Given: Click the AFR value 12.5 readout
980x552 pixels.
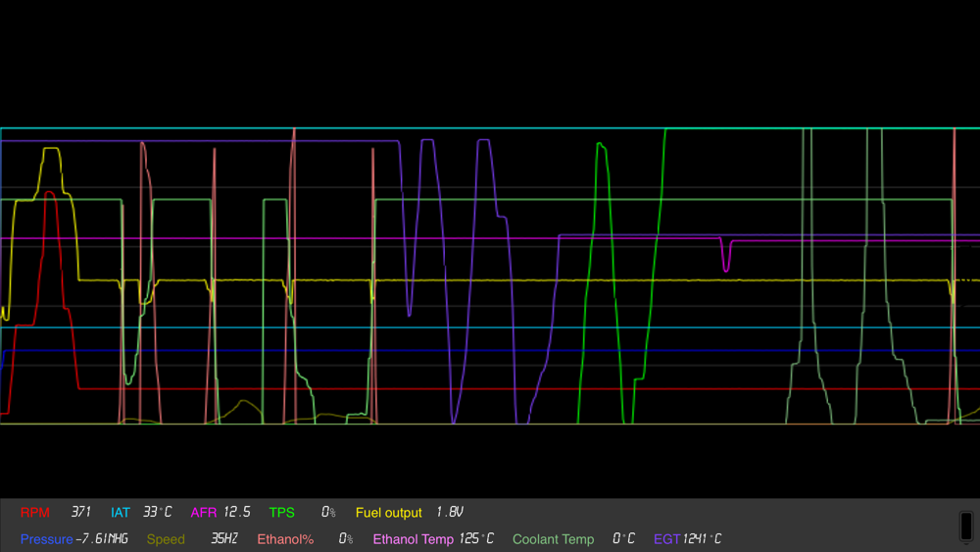Looking at the screenshot, I should coord(237,512).
